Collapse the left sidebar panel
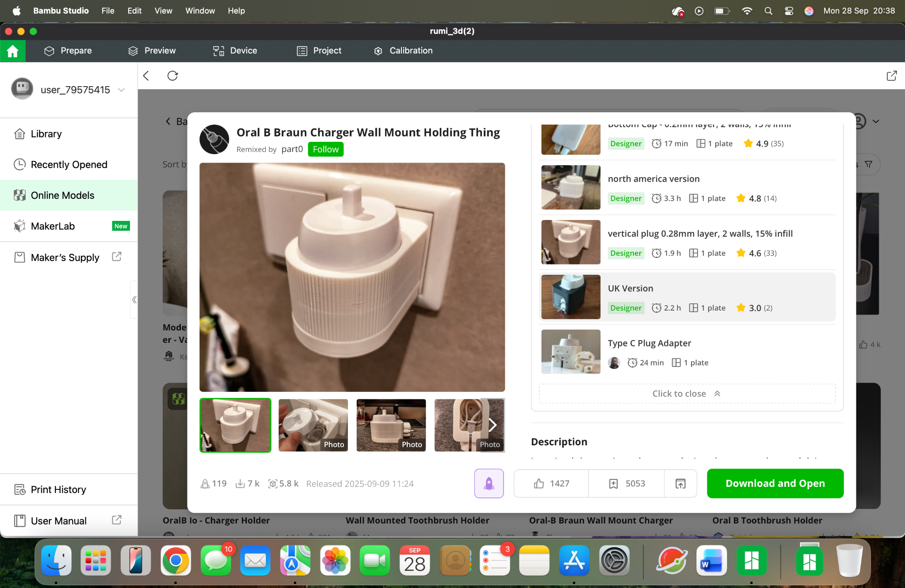Screen dimensions: 905x588 (134, 300)
